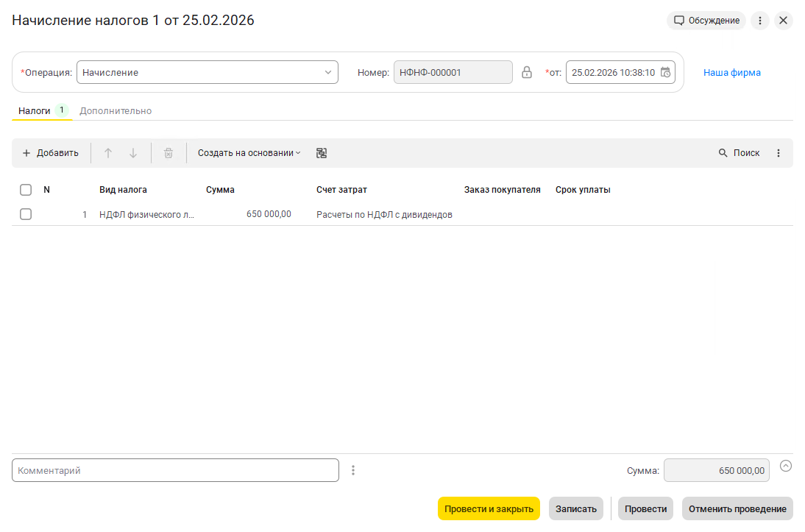Click the Отменить проведение button

coord(737,508)
